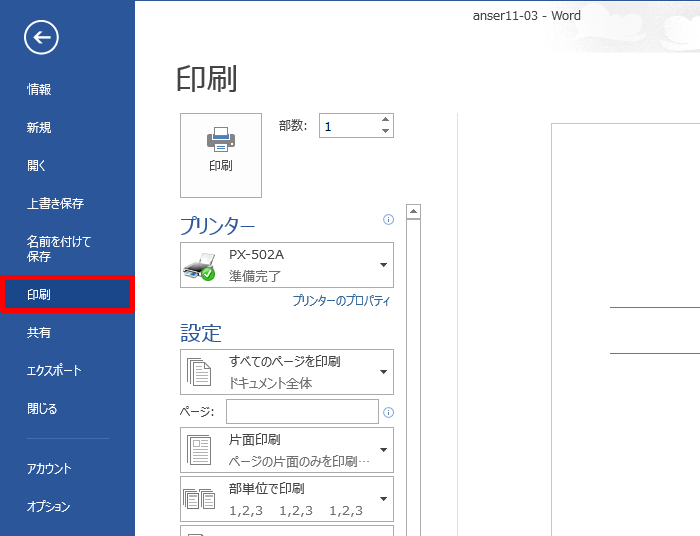
Task: Choose 名前を付けて保存 (Save As)
Action: click(58, 249)
